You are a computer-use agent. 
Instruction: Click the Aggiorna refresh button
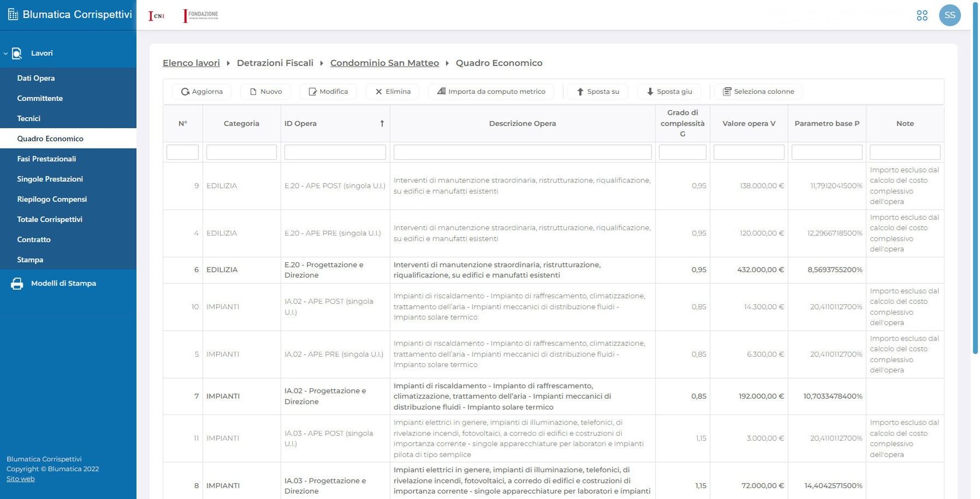click(x=201, y=92)
